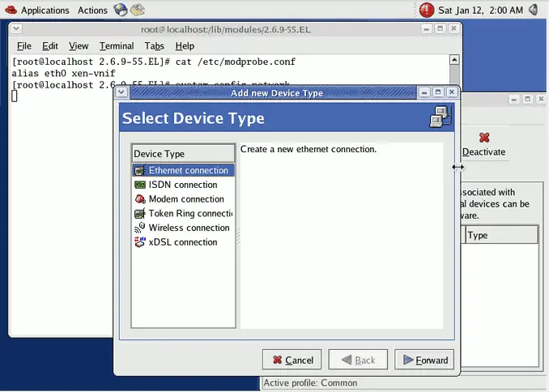Open the terminal window menu arrow
This screenshot has height=392, width=549.
coord(16,29)
